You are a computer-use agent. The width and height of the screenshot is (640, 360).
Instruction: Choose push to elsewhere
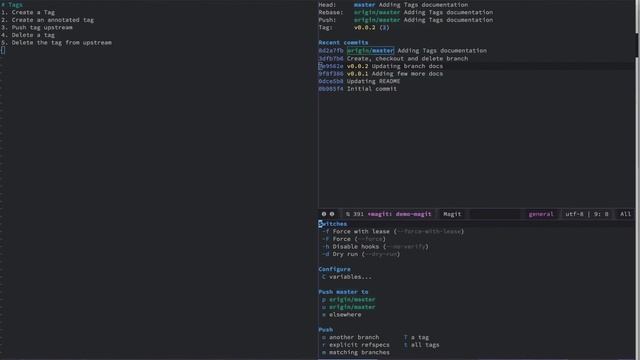[x=342, y=315]
